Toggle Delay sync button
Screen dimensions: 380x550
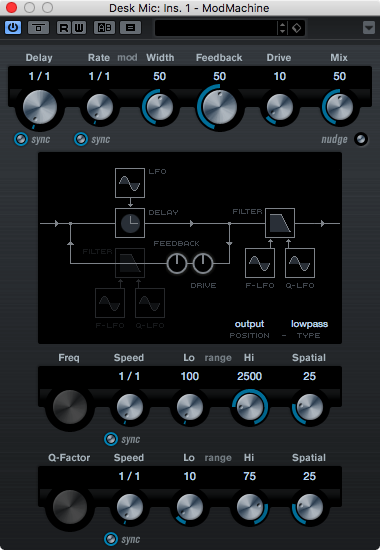pyautogui.click(x=21, y=139)
